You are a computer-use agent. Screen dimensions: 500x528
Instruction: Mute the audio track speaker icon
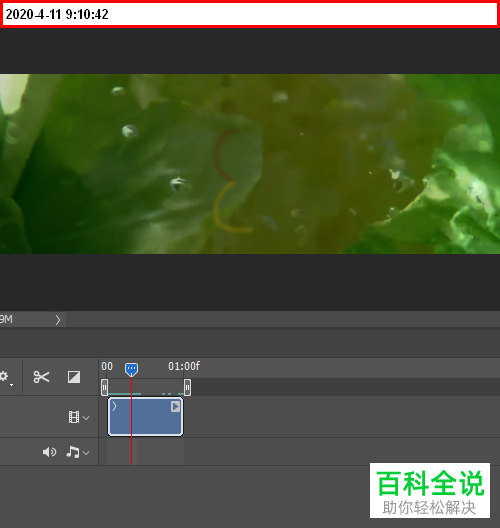[x=49, y=452]
